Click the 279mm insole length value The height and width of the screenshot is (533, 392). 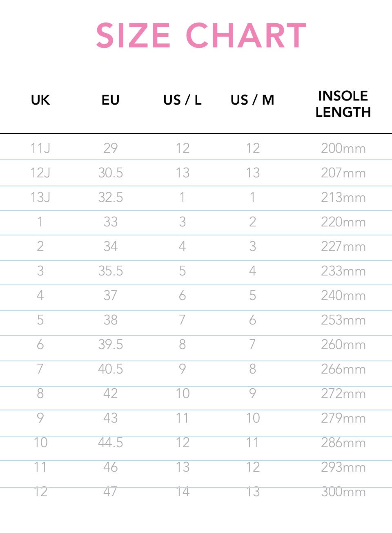click(343, 418)
